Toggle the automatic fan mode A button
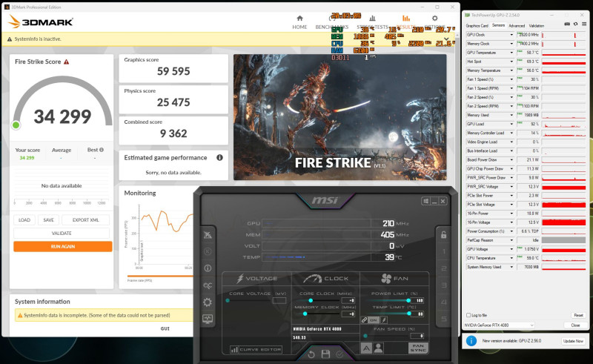Viewport: 593px width, 364px height. [366, 348]
